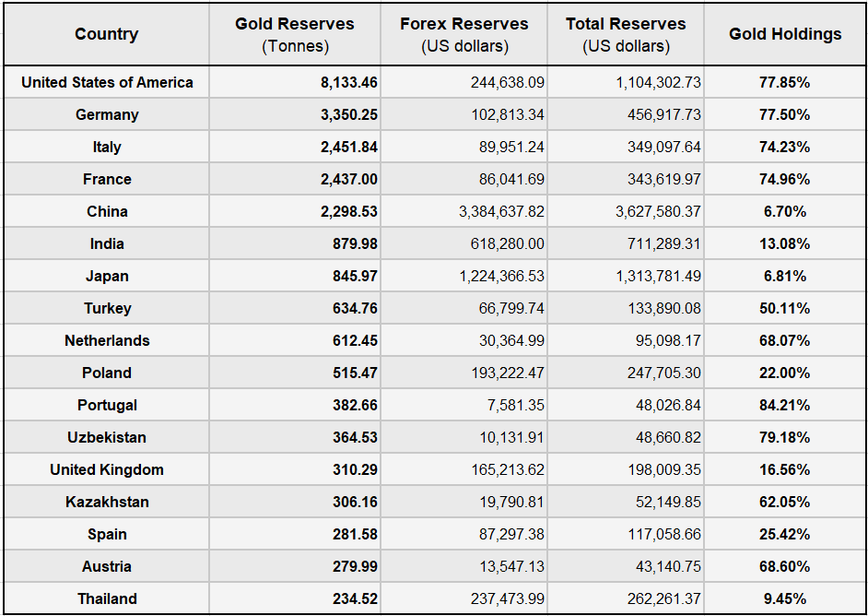
Task: Select the United States of America cell
Action: [107, 82]
